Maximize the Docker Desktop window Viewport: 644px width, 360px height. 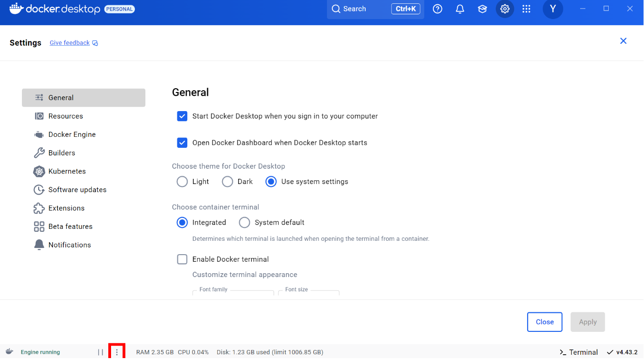coord(606,9)
